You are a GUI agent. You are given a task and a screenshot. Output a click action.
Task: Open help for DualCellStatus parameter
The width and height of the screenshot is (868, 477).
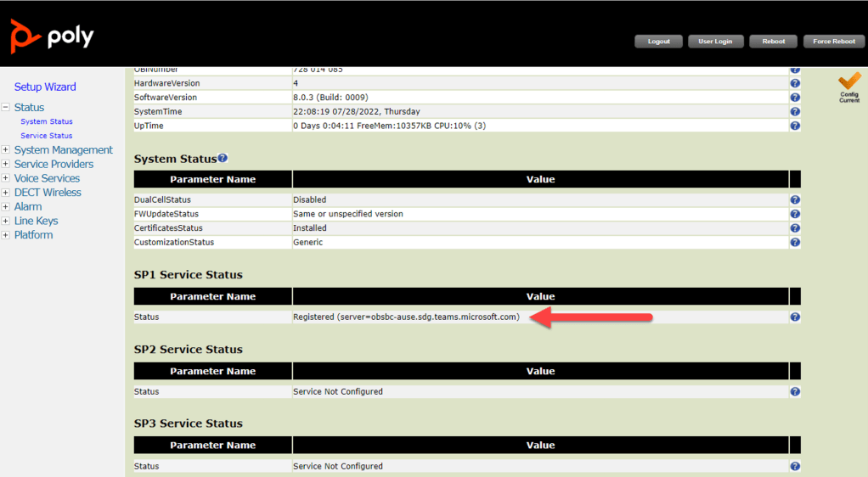pyautogui.click(x=795, y=200)
